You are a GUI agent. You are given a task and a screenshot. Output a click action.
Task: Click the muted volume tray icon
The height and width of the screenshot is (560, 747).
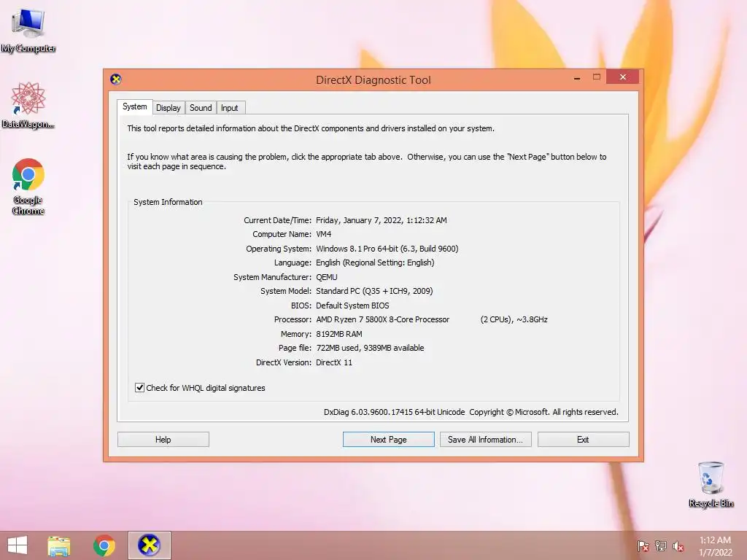coord(678,546)
